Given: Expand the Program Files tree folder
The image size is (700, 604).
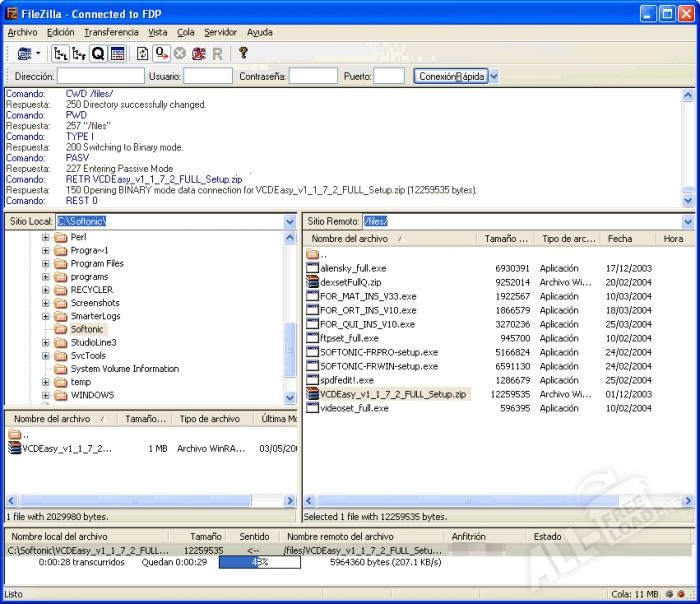Looking at the screenshot, I should pyautogui.click(x=46, y=264).
